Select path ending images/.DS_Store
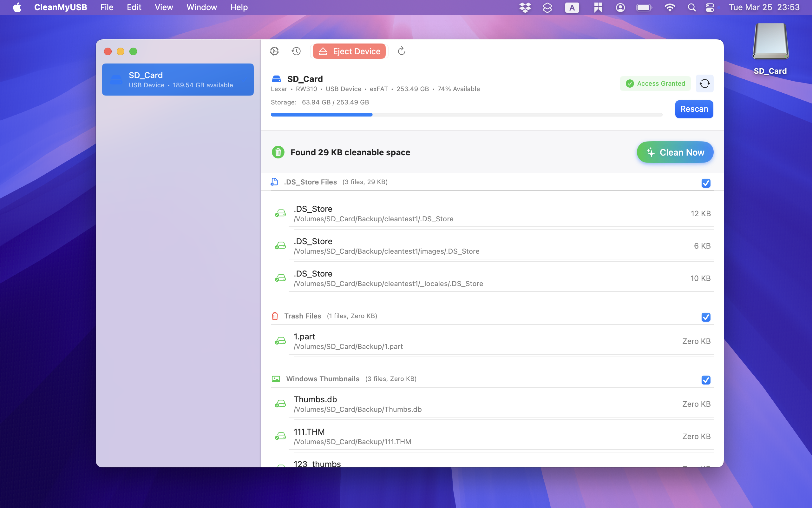This screenshot has height=508, width=812. [x=387, y=251]
